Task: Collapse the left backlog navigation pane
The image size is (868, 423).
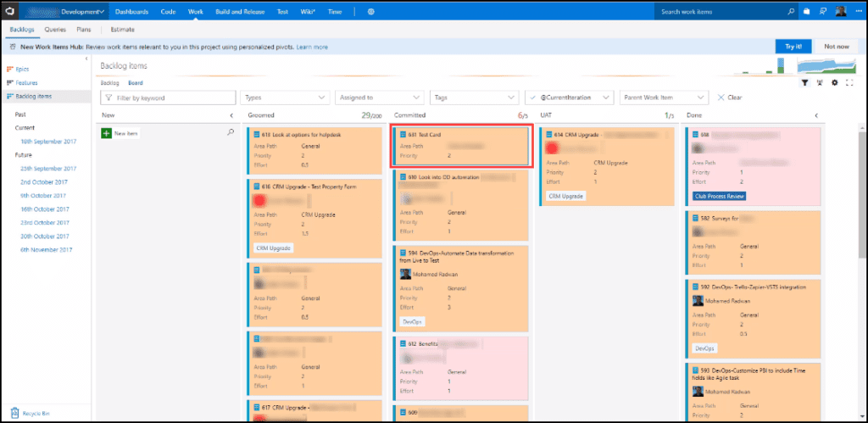Action: pos(88,58)
